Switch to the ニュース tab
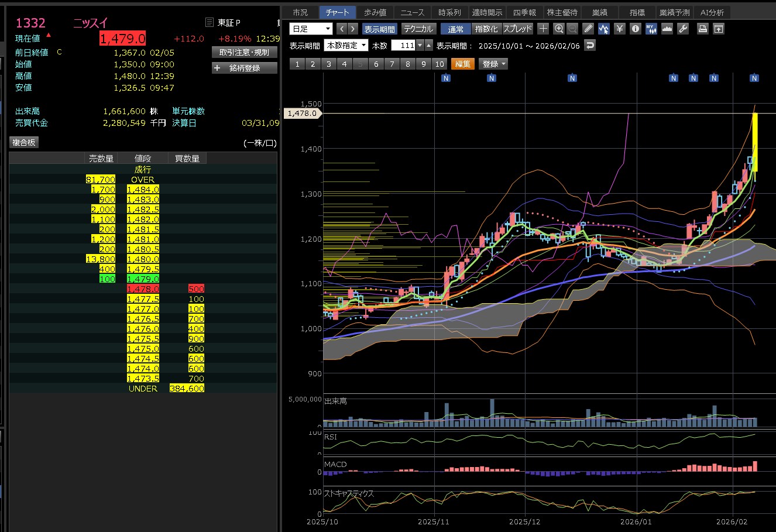The height and width of the screenshot is (532, 776). point(412,12)
